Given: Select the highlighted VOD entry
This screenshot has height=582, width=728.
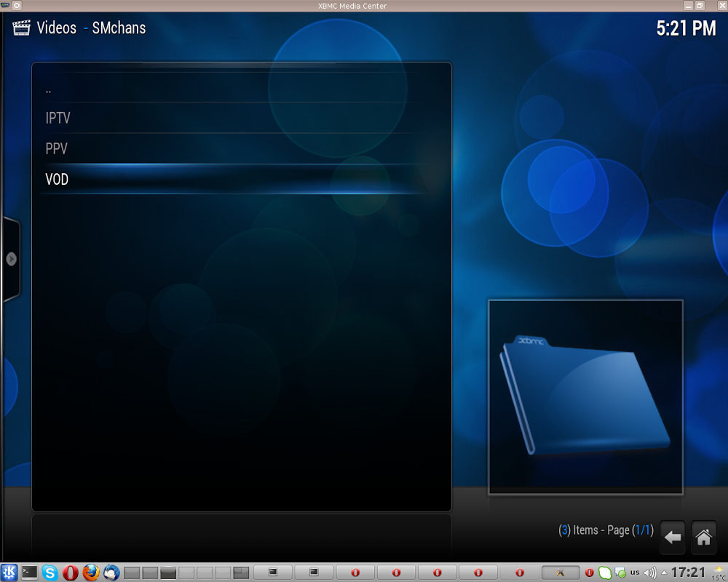Looking at the screenshot, I should tap(242, 179).
